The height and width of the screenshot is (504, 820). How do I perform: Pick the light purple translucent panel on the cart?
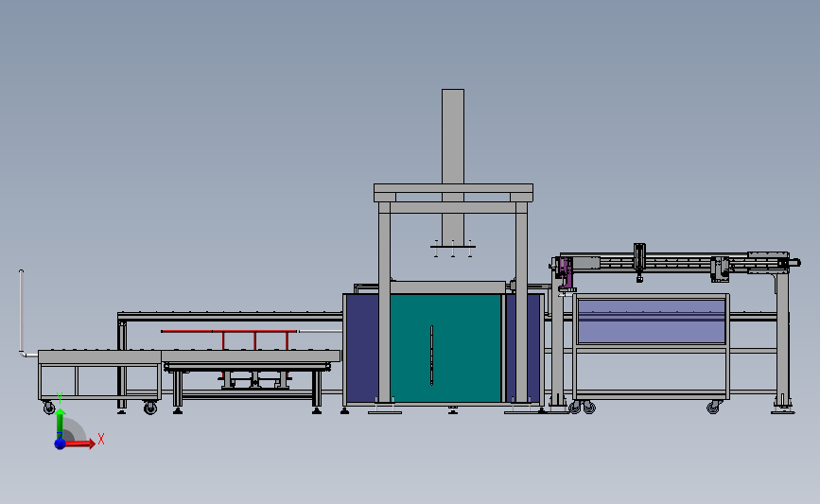[652, 321]
